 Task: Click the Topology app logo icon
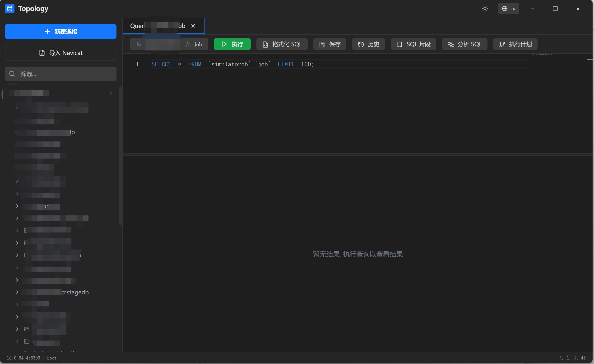(x=10, y=9)
